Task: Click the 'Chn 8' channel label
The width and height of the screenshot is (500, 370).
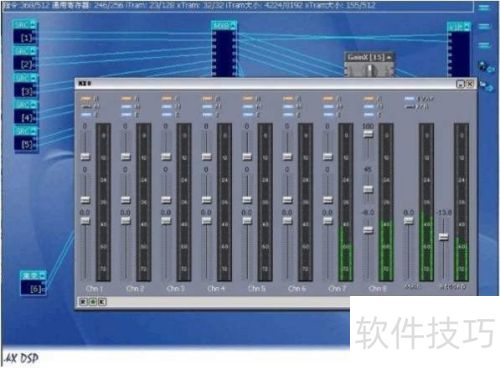Action: coord(377,288)
